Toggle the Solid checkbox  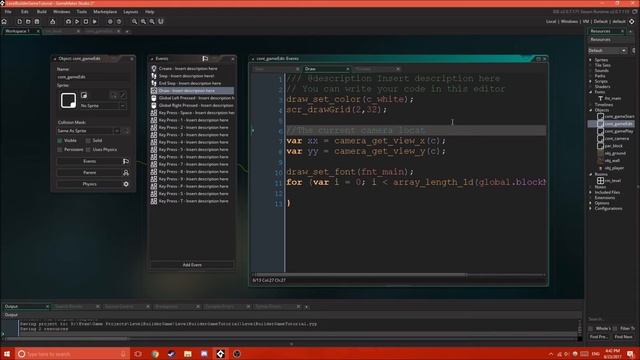pos(88,140)
